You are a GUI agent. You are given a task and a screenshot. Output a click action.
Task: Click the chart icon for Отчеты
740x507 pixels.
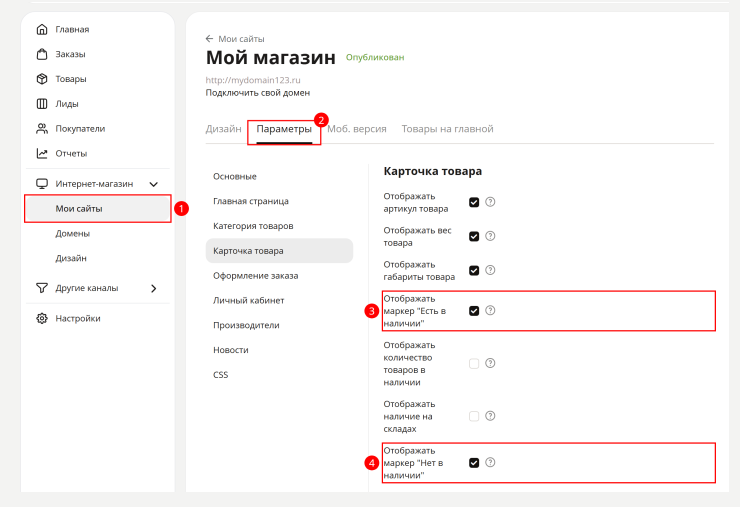click(42, 153)
